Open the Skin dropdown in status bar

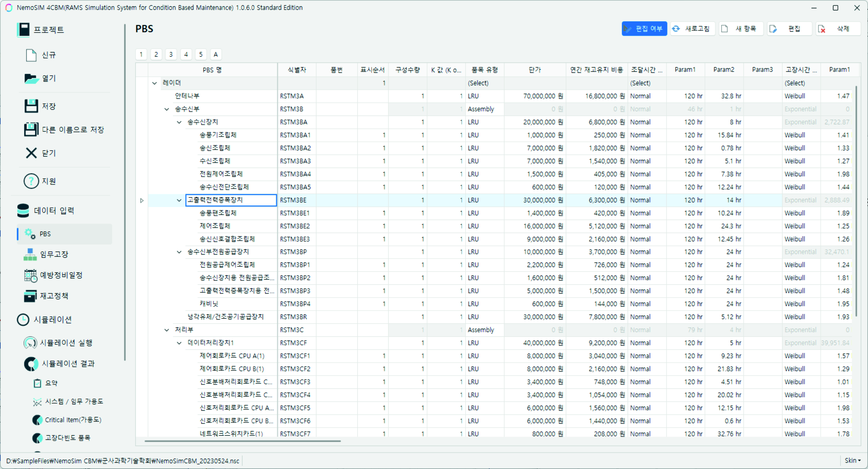pos(852,460)
